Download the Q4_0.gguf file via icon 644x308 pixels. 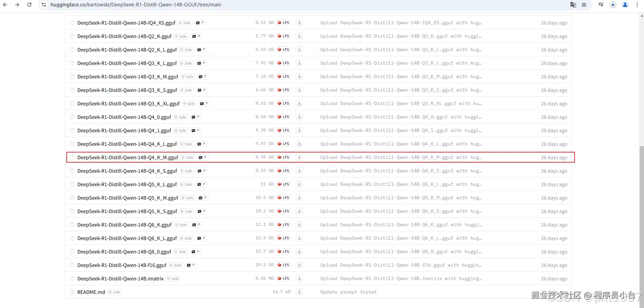point(299,117)
